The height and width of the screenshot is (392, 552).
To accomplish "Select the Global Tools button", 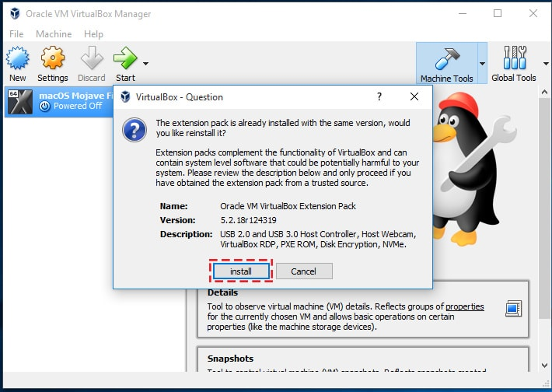I will tap(514, 64).
